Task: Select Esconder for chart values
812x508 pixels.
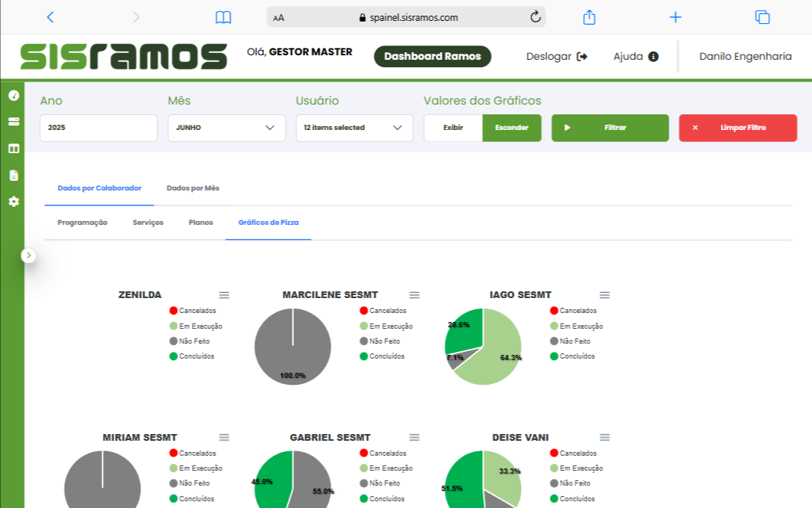Action: coord(512,128)
